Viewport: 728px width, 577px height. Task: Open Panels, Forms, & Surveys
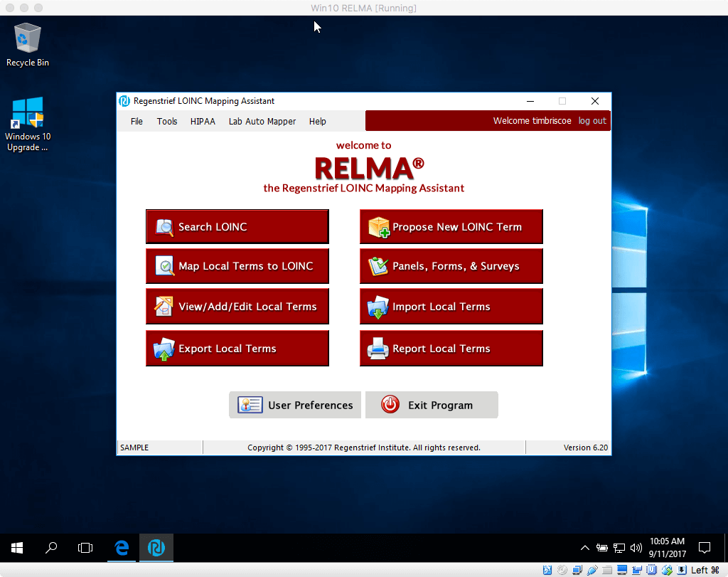451,266
